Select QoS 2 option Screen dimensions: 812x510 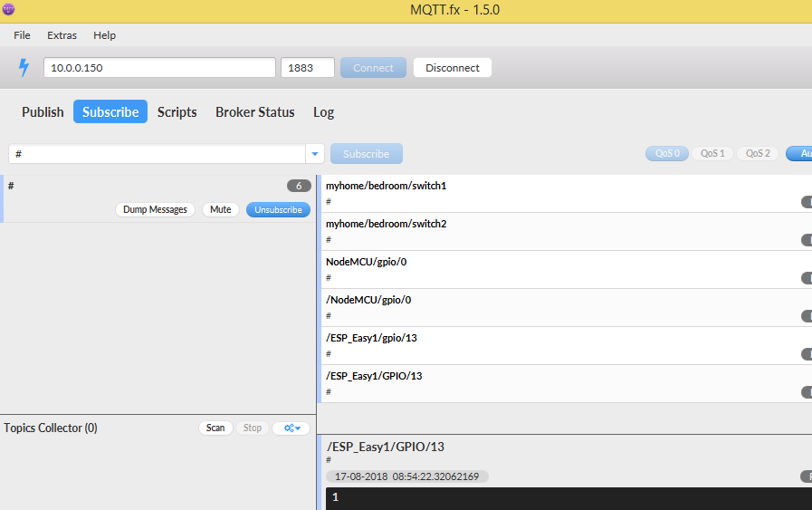coord(757,153)
